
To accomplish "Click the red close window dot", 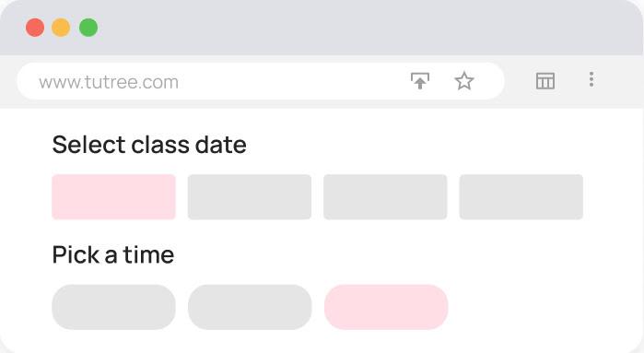I will [x=35, y=28].
